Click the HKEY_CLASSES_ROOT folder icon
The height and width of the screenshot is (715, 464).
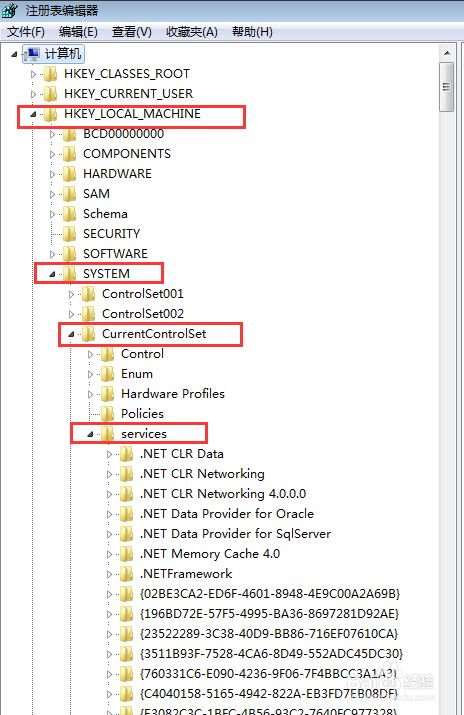point(51,74)
